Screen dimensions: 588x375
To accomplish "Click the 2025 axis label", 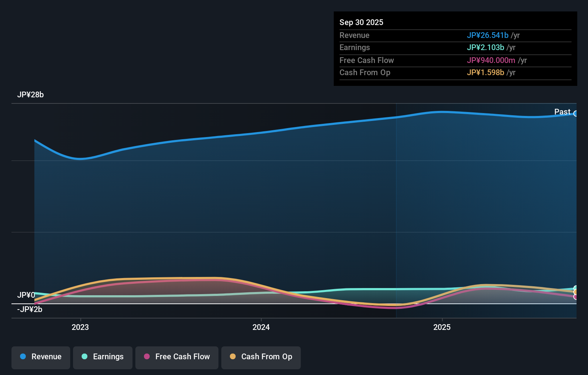I will click(442, 327).
